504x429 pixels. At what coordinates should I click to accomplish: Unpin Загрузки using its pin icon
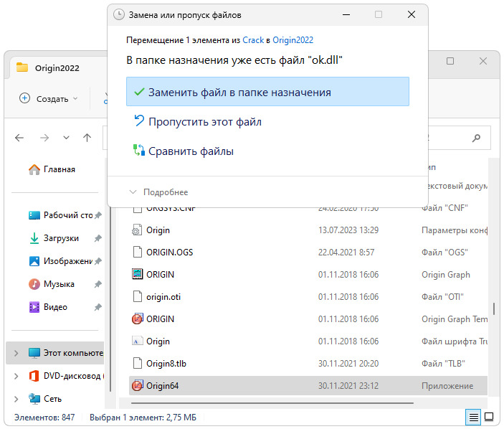98,238
